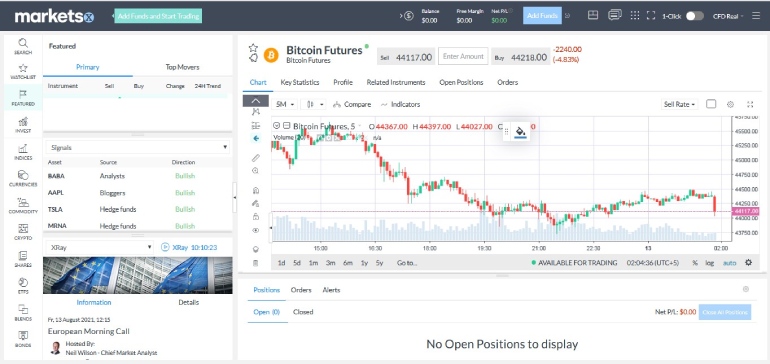Open chart settings gear in toolbar
The height and width of the screenshot is (364, 770).
click(x=730, y=104)
